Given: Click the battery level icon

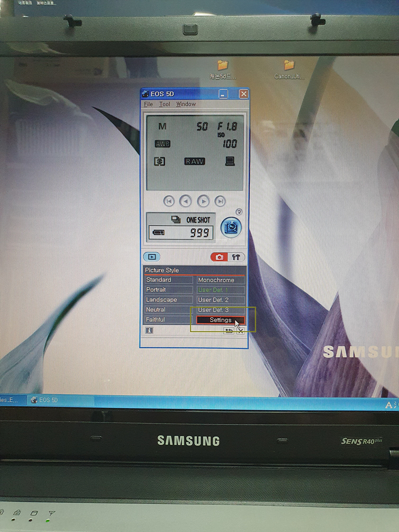Looking at the screenshot, I should (x=158, y=232).
